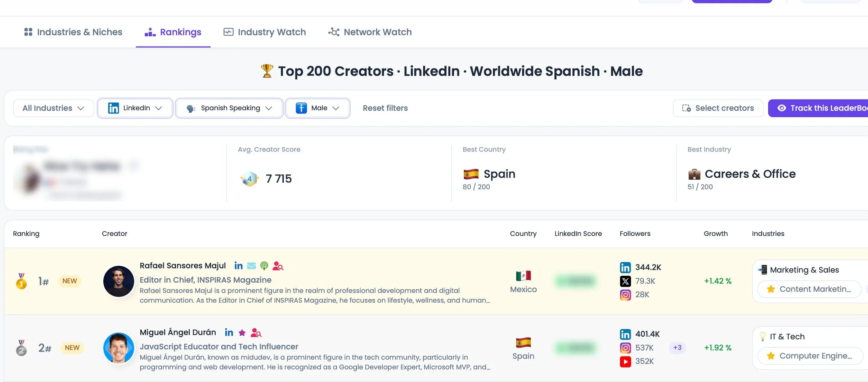This screenshot has width=868, height=382.
Task: Open the LinkedIn platform filter dropdown
Action: (x=135, y=108)
